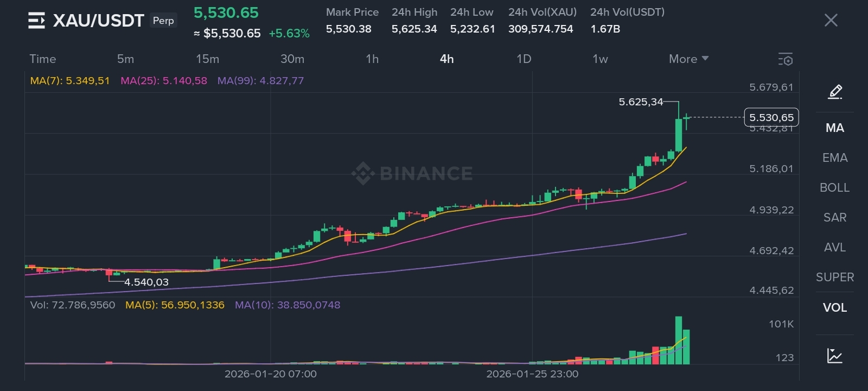The image size is (868, 391).
Task: Click the last price 5,530.65
Action: click(226, 12)
